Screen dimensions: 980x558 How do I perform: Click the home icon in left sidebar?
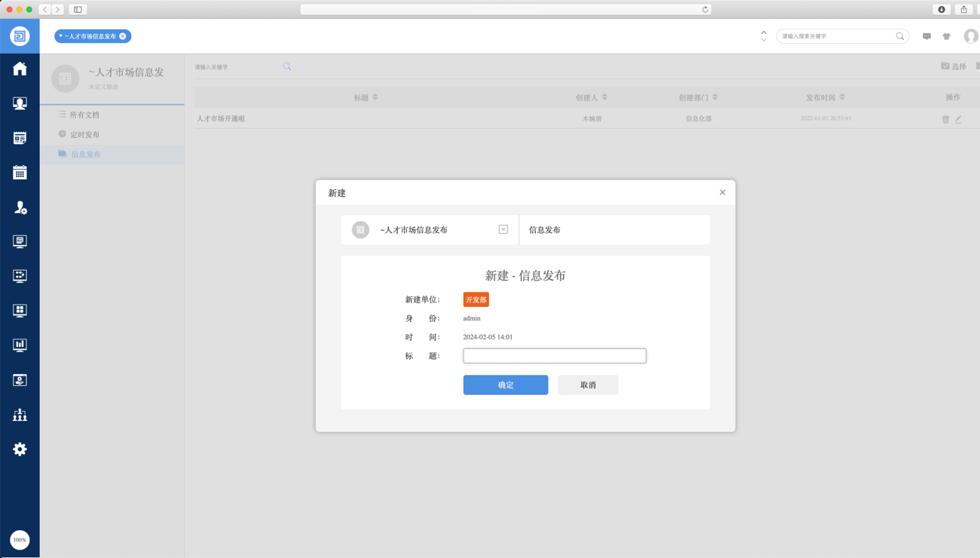point(20,69)
